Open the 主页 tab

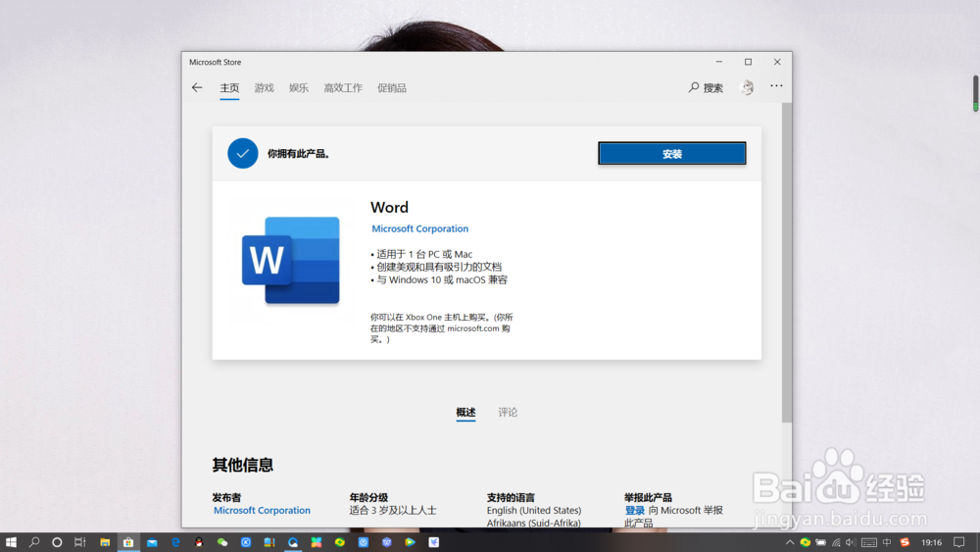point(229,88)
